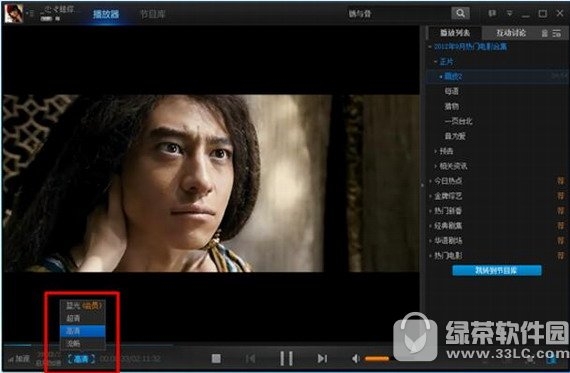This screenshot has height=373, width=570.
Task: Open the skin icon left of minimize
Action: 492,14
